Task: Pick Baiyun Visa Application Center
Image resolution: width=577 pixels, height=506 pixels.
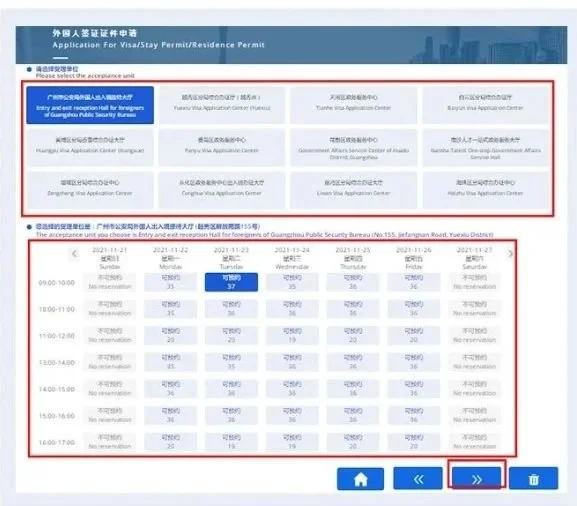Action: 485,105
